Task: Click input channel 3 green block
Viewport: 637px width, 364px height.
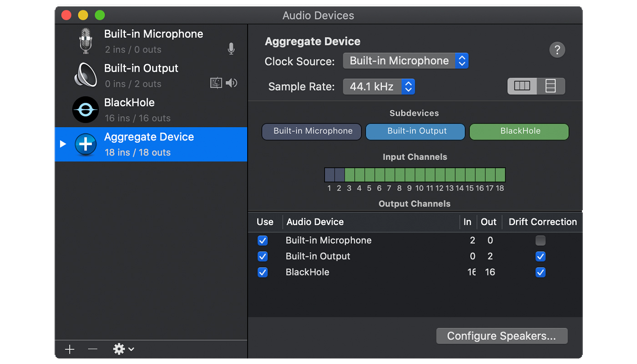Action: tap(349, 175)
